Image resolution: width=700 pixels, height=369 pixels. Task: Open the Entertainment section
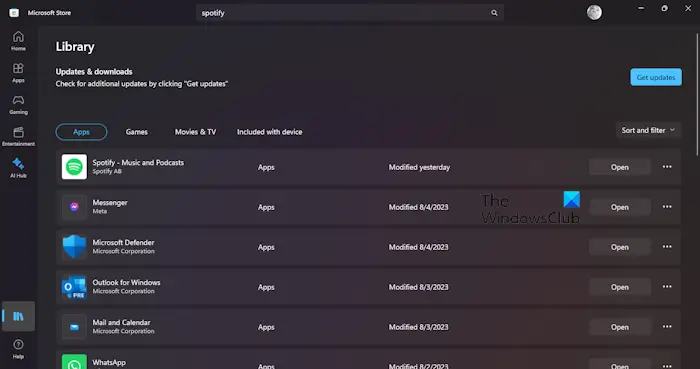click(x=18, y=136)
